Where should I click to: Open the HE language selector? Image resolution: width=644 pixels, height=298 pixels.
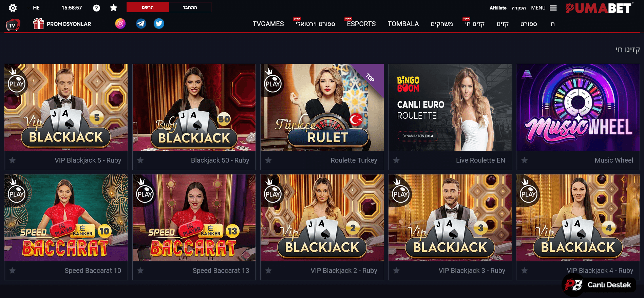coord(36,8)
